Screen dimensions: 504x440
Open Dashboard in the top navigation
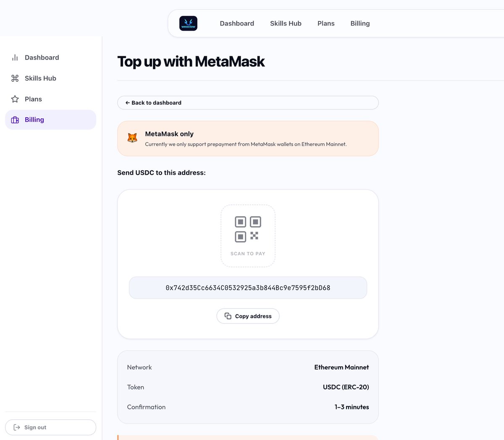237,24
